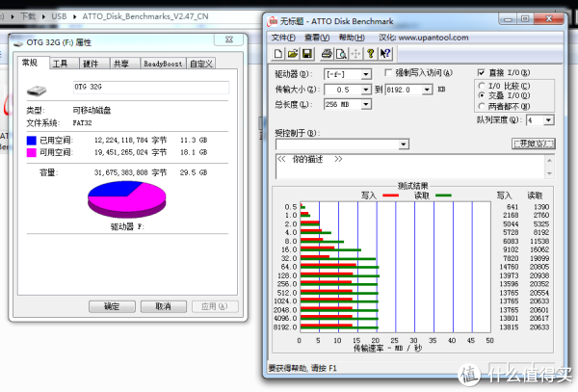This screenshot has height=392, width=578.
Task: Click the yellow question mark help icon
Action: (371, 54)
